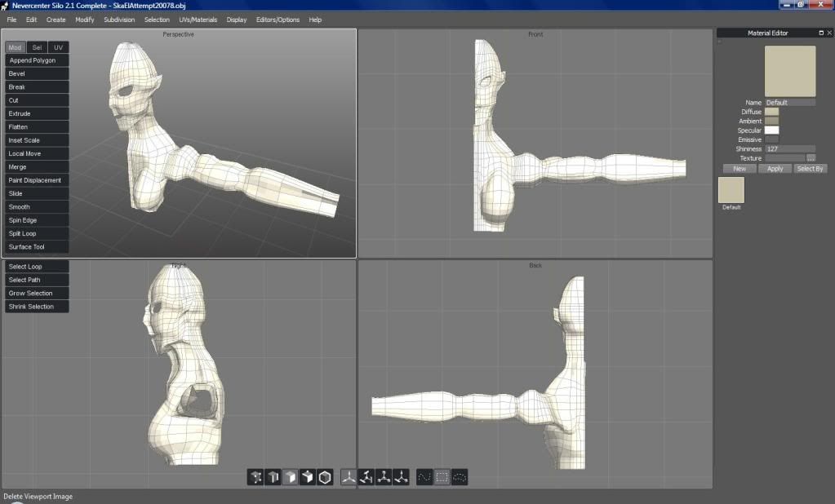Image resolution: width=835 pixels, height=504 pixels.
Task: Browse for texture with the ... button
Action: pos(811,158)
